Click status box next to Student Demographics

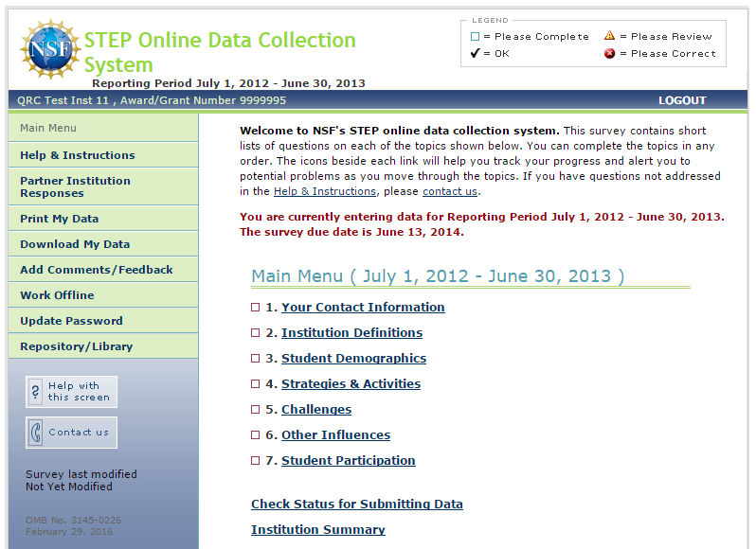256,359
